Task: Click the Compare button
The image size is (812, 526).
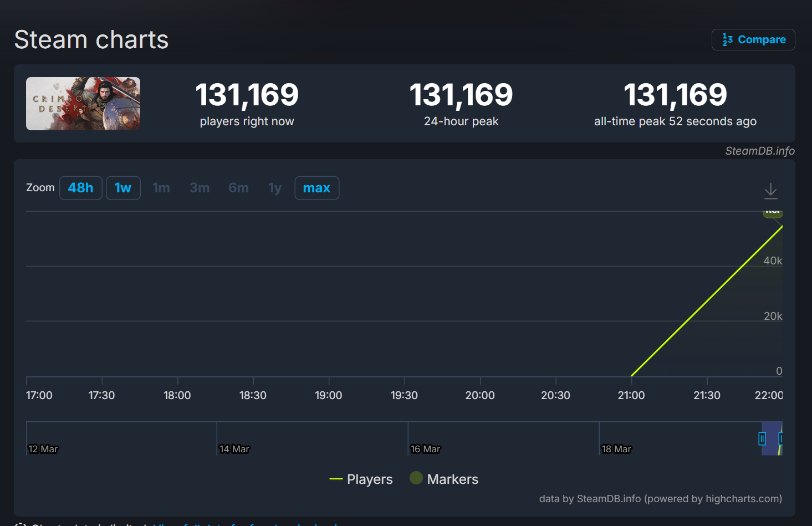Action: click(753, 40)
